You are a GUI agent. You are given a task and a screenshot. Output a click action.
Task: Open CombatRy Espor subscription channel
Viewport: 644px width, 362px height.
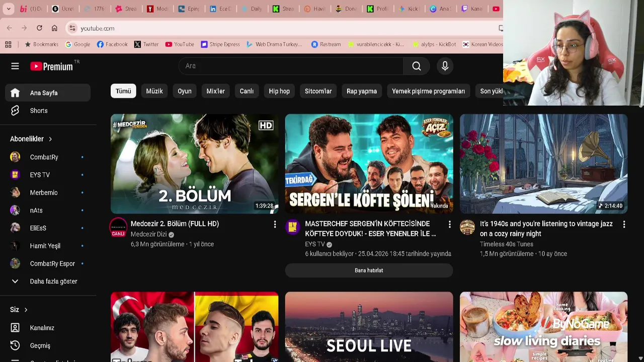(48, 263)
